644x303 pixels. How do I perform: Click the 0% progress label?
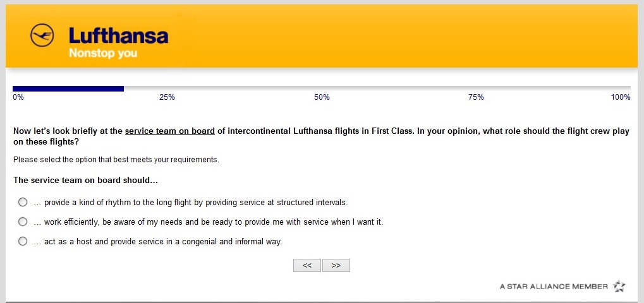[x=18, y=97]
